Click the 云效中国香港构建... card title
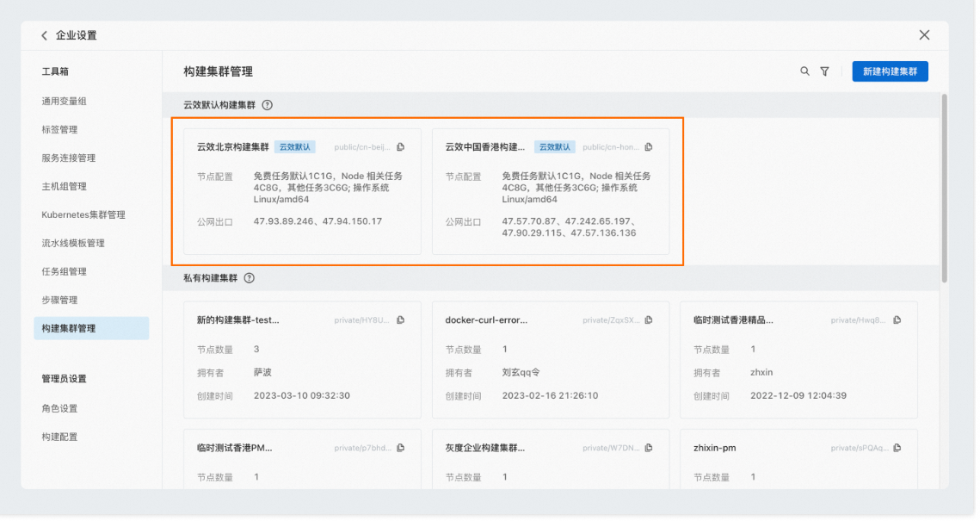 [487, 147]
